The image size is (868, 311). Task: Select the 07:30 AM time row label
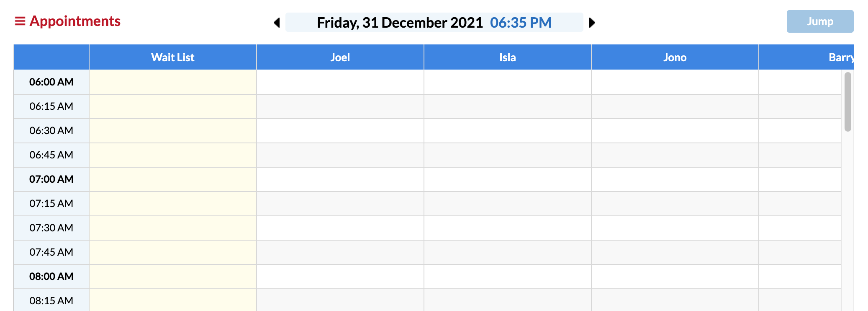(51, 228)
